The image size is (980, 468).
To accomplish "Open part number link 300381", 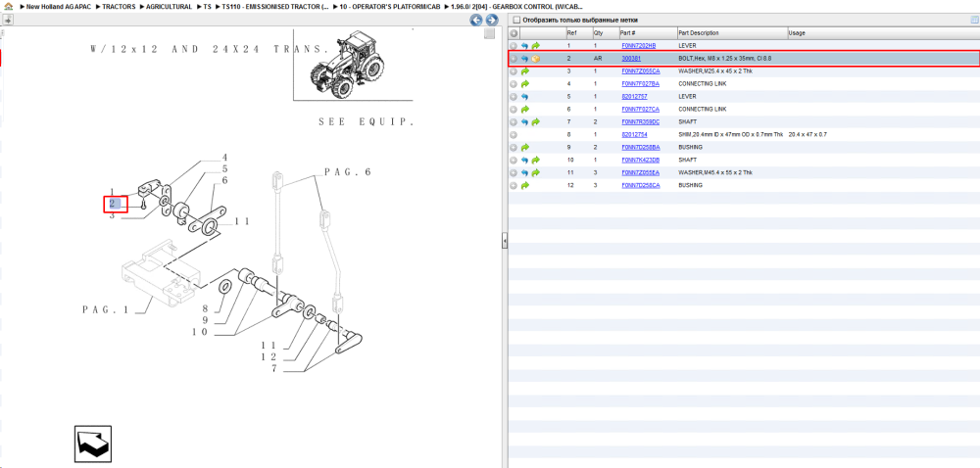I will [x=631, y=59].
